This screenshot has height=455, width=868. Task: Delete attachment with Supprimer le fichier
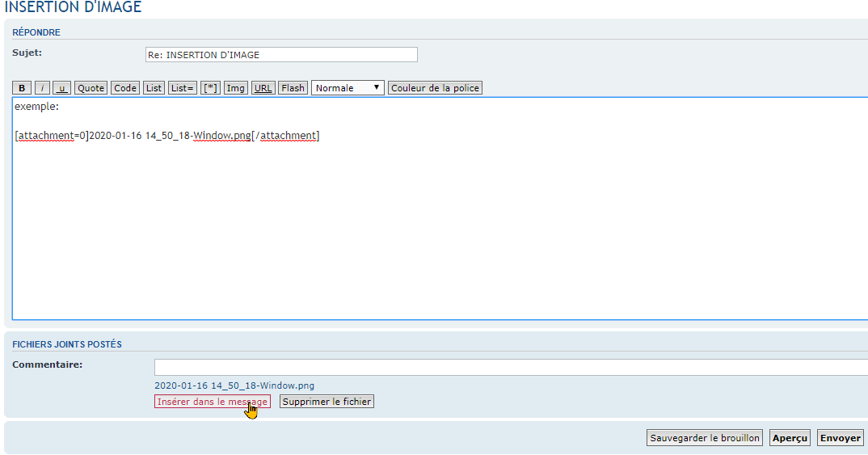pyautogui.click(x=327, y=402)
